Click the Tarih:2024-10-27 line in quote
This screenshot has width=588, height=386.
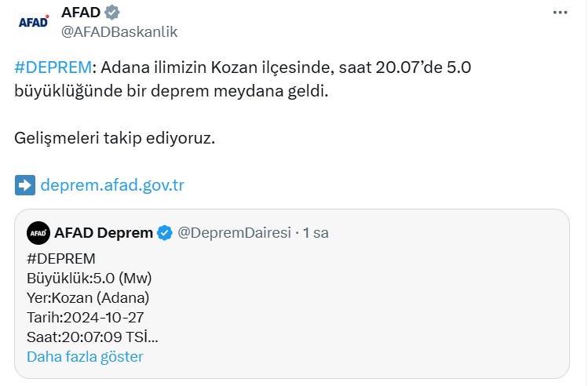(85, 317)
